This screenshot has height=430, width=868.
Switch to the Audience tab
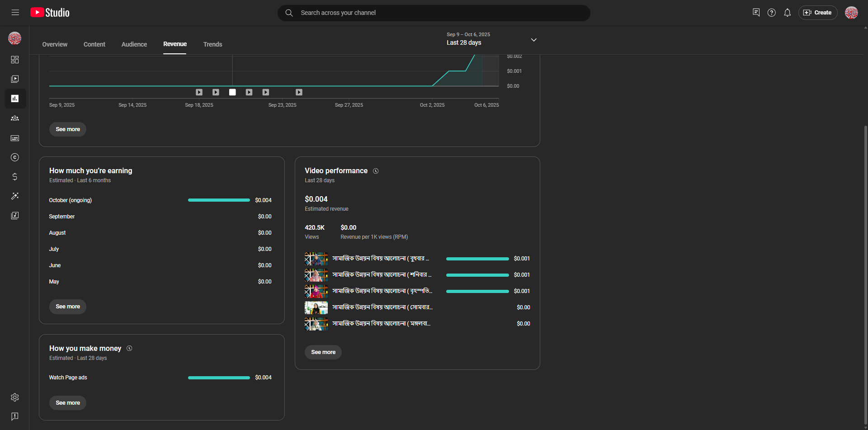pos(134,44)
